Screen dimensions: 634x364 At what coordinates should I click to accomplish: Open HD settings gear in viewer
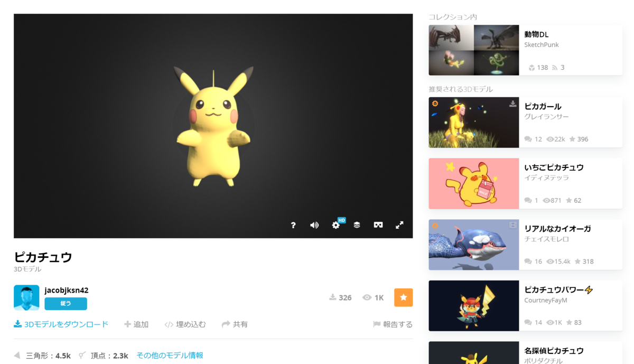(x=336, y=225)
